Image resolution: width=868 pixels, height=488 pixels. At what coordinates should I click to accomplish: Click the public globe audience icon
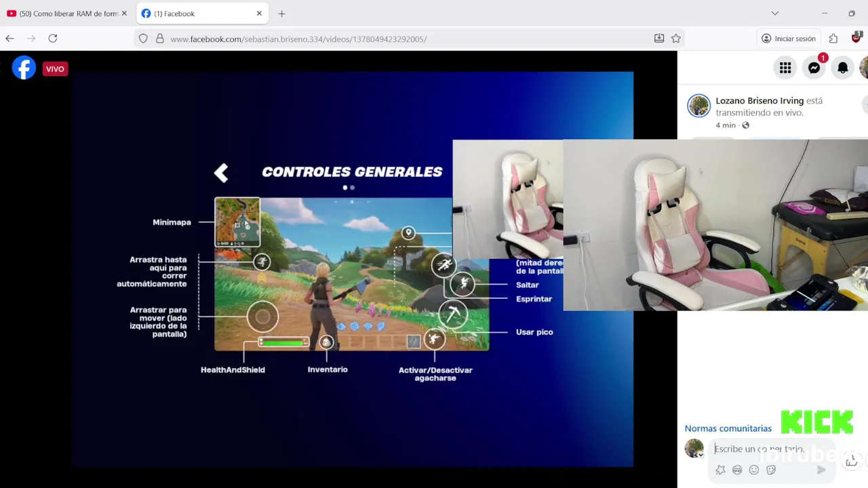(745, 125)
